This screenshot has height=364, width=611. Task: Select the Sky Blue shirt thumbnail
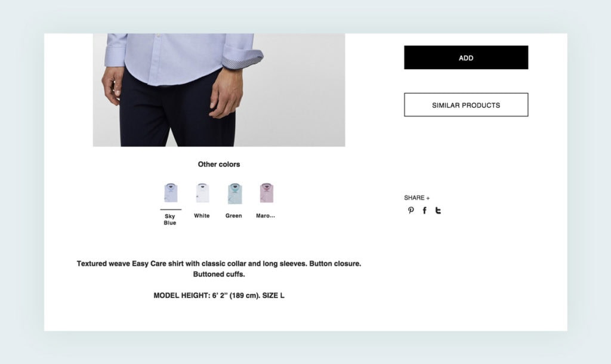pos(171,193)
